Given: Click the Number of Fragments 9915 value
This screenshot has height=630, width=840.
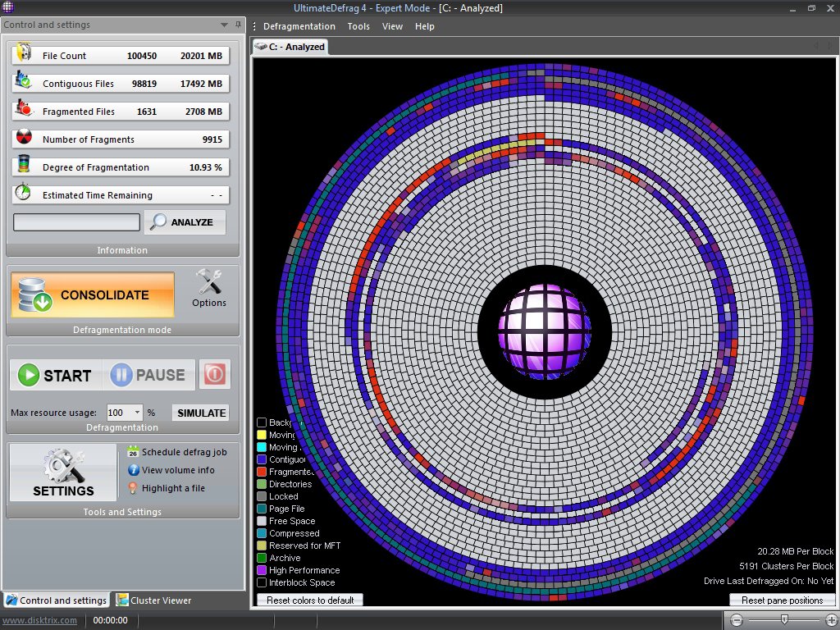Looking at the screenshot, I should point(212,139).
